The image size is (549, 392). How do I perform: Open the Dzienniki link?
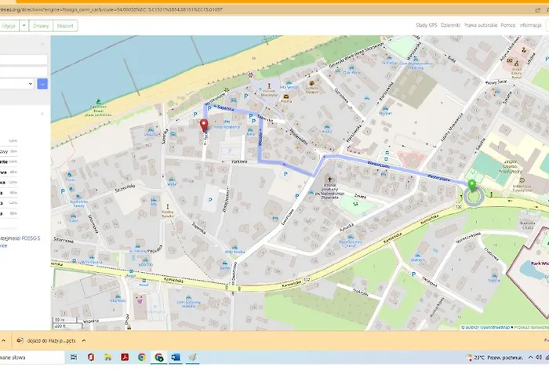[x=450, y=26]
